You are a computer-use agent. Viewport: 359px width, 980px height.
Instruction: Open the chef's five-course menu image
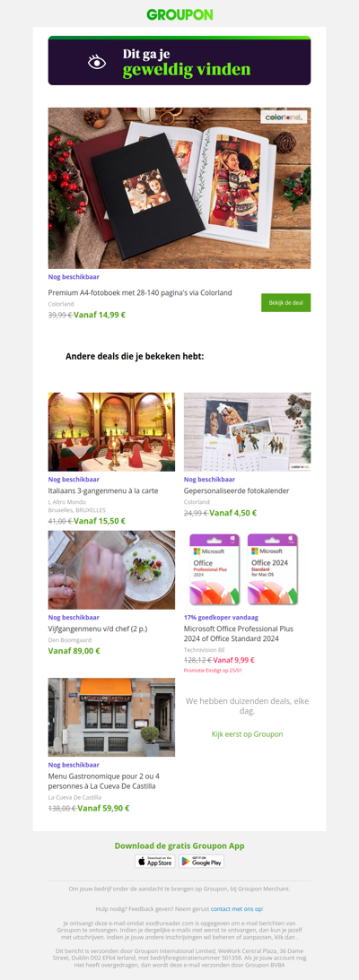(x=111, y=570)
